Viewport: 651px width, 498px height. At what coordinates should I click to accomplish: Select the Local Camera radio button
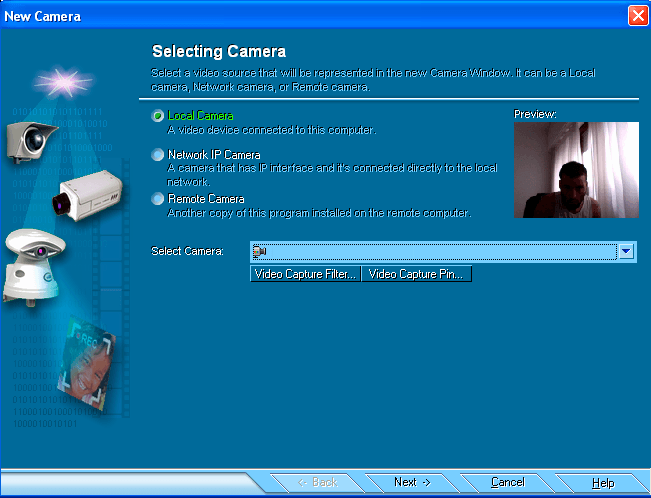pos(157,115)
